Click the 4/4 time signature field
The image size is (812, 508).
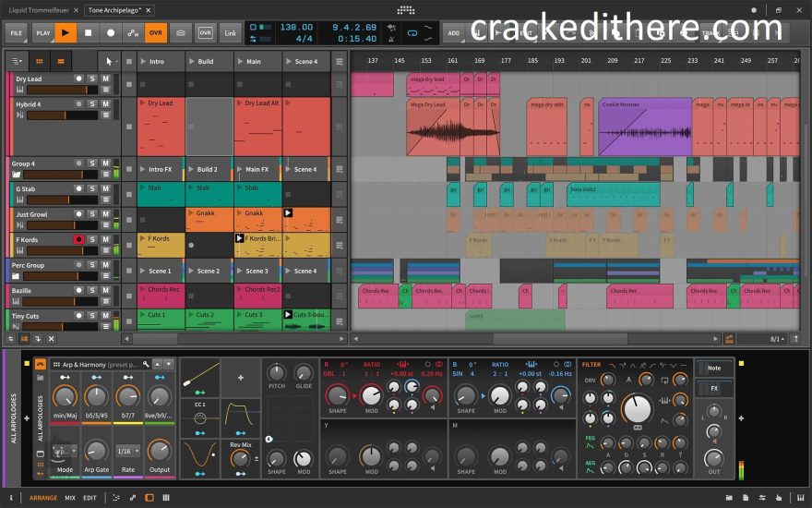tap(304, 39)
